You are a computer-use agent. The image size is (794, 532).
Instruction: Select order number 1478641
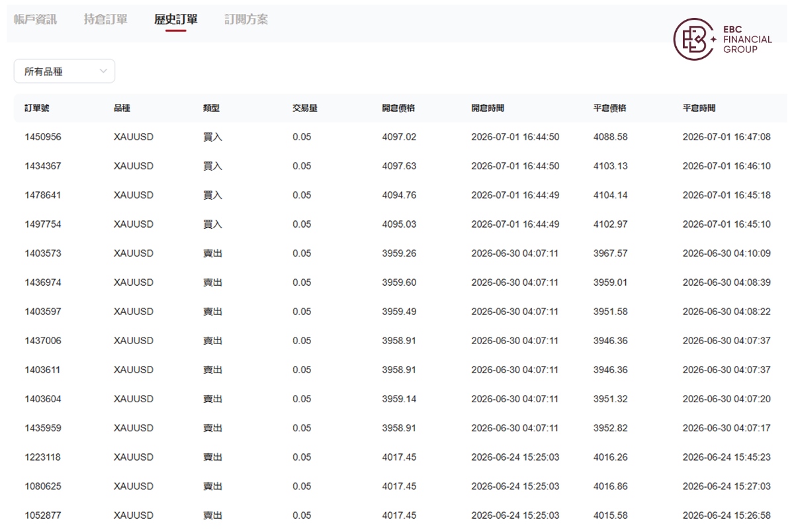pyautogui.click(x=43, y=195)
